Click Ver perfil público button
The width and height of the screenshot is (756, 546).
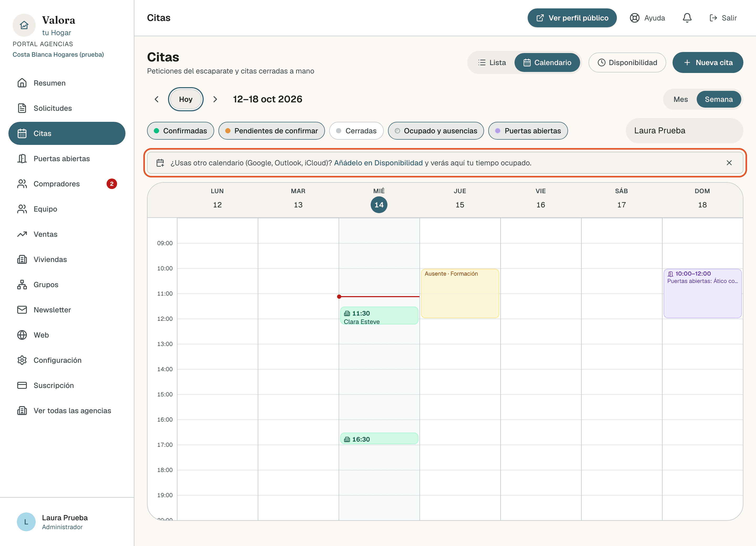point(572,18)
